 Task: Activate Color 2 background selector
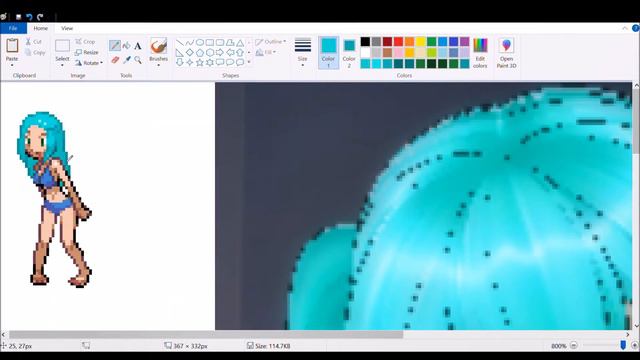(349, 52)
